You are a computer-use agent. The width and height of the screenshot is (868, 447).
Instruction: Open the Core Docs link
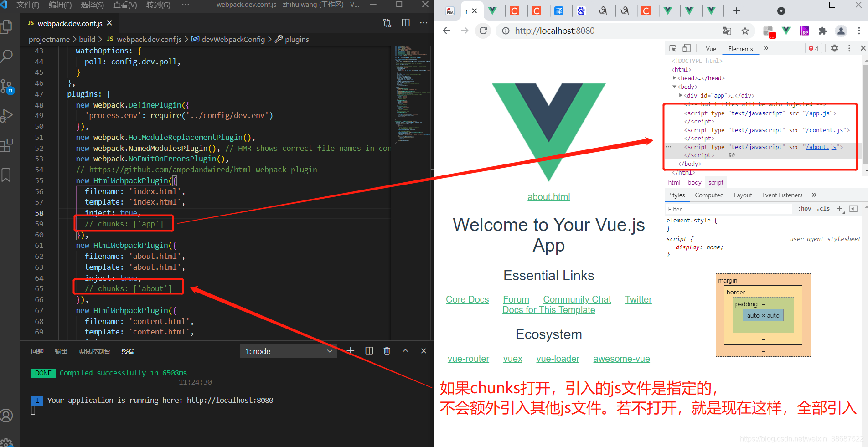[467, 299]
